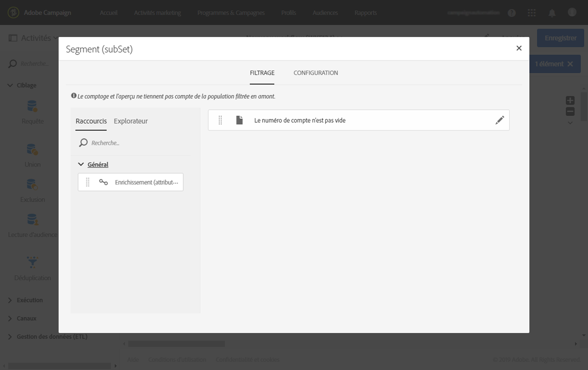Click the horizontal scrollbar of the canvas

point(177,344)
